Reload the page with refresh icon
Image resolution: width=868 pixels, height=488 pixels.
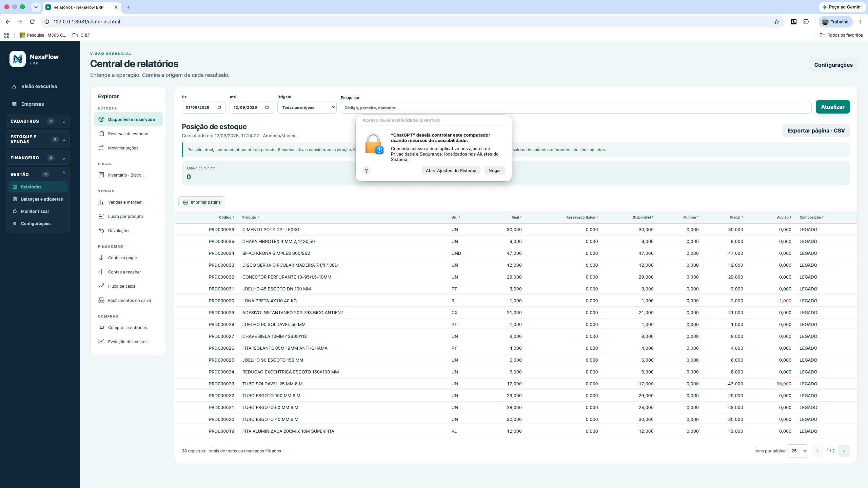tap(32, 22)
